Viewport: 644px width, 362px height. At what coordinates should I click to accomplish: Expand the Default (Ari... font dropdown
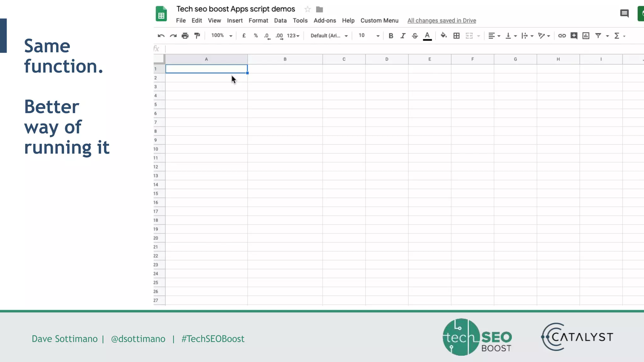(x=329, y=36)
